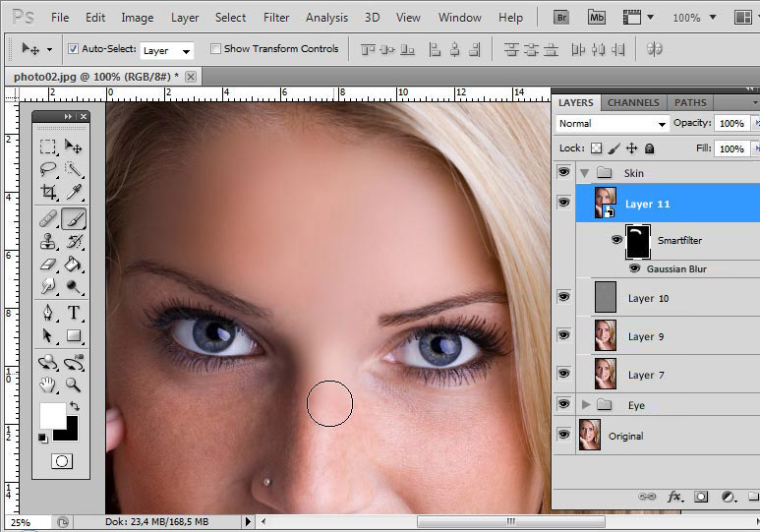Switch to the Channels tab
Screen dimensions: 760x532
633,102
